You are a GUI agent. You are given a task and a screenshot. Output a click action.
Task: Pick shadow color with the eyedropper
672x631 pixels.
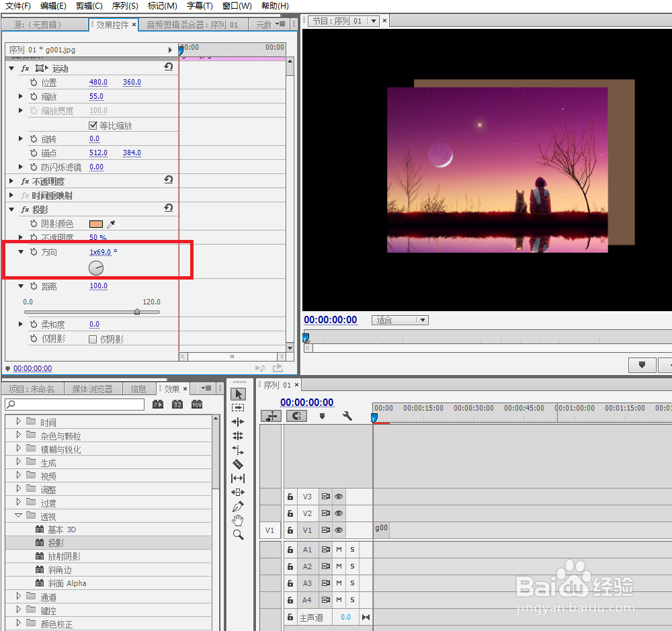(111, 224)
